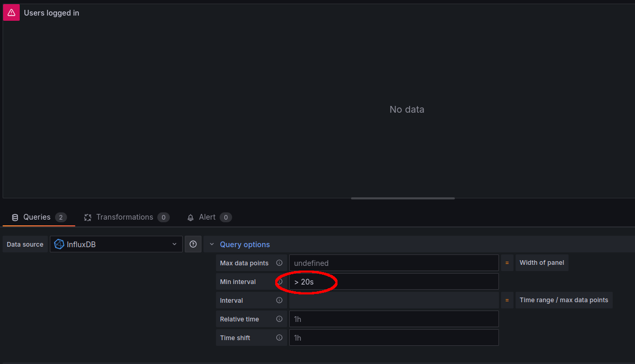The width and height of the screenshot is (635, 364).
Task: Click the Alert bell icon
Action: coord(191,217)
